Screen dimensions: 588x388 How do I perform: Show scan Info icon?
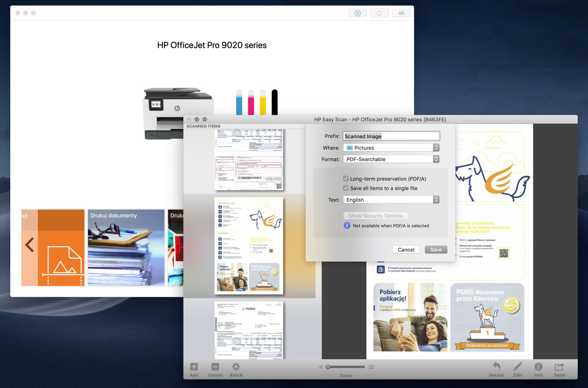(538, 366)
